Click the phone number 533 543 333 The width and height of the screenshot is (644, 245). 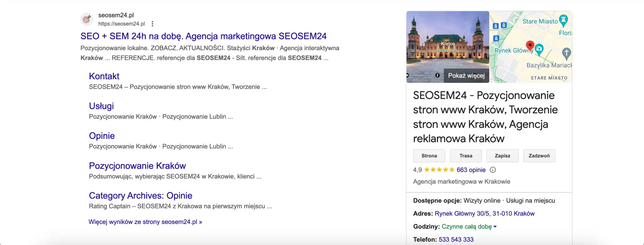[x=456, y=240]
